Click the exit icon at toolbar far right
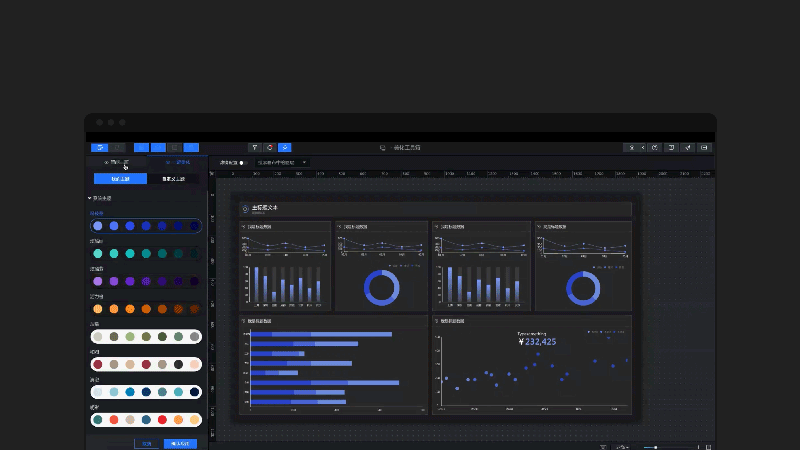 (704, 147)
